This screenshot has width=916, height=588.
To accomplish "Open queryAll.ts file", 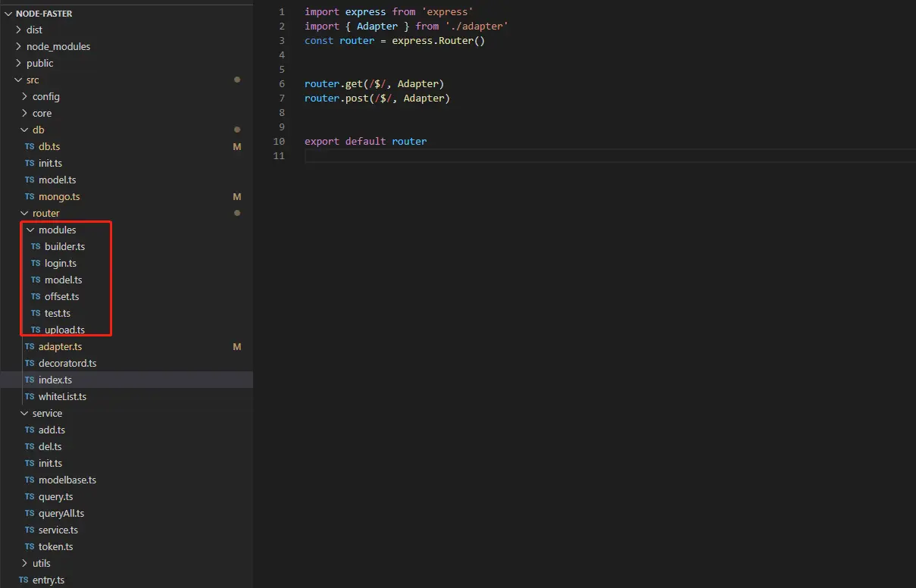I will tap(61, 513).
